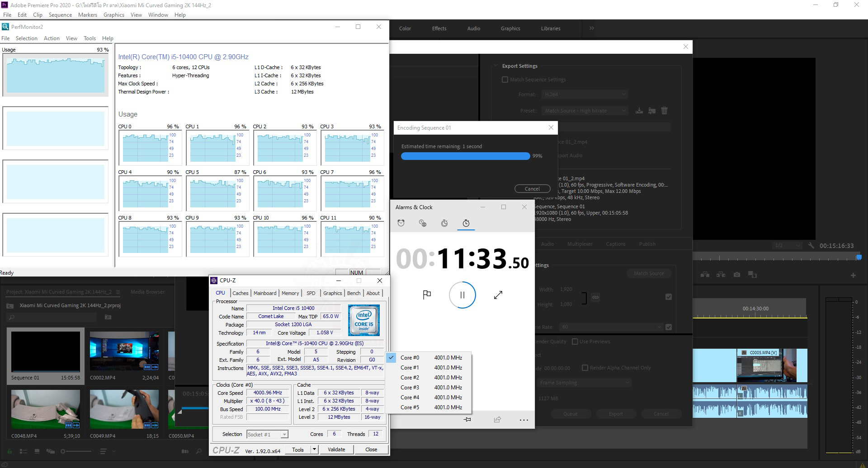The image size is (868, 468).
Task: Open the Markers menu in Premiere Pro
Action: [88, 15]
